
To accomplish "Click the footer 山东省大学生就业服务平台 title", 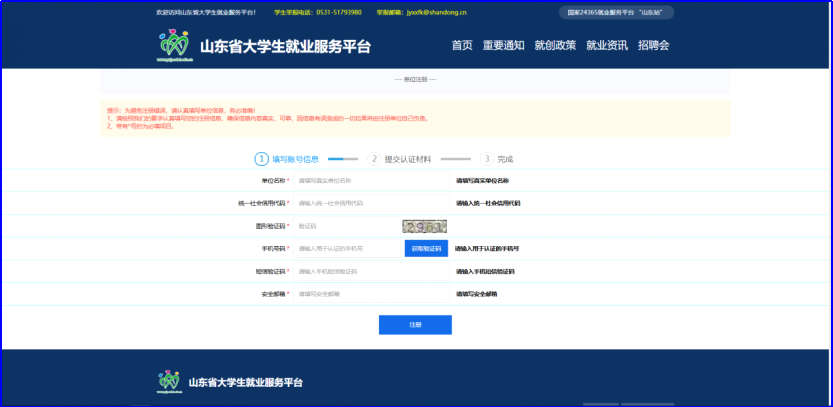I will [x=246, y=383].
